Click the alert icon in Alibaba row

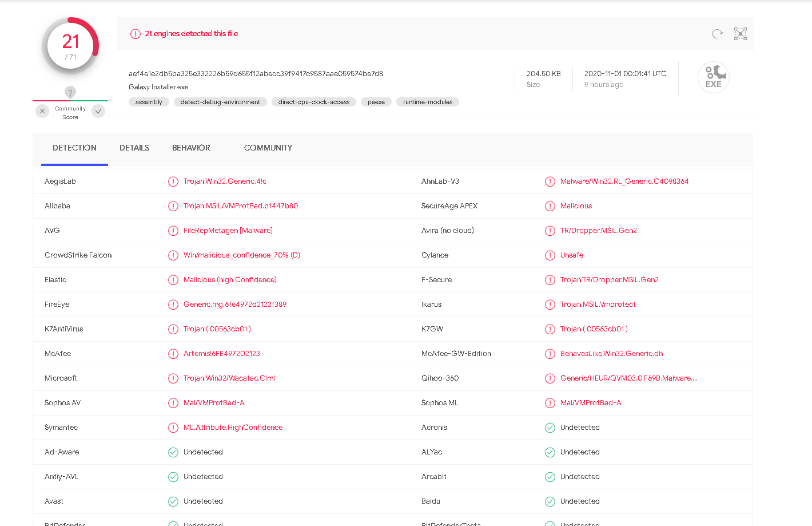pyautogui.click(x=173, y=206)
